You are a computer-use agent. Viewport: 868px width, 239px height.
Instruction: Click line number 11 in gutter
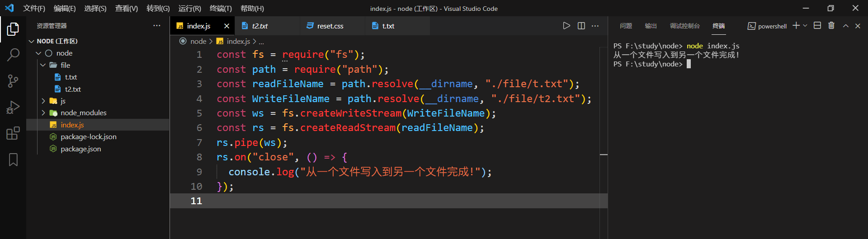click(196, 201)
